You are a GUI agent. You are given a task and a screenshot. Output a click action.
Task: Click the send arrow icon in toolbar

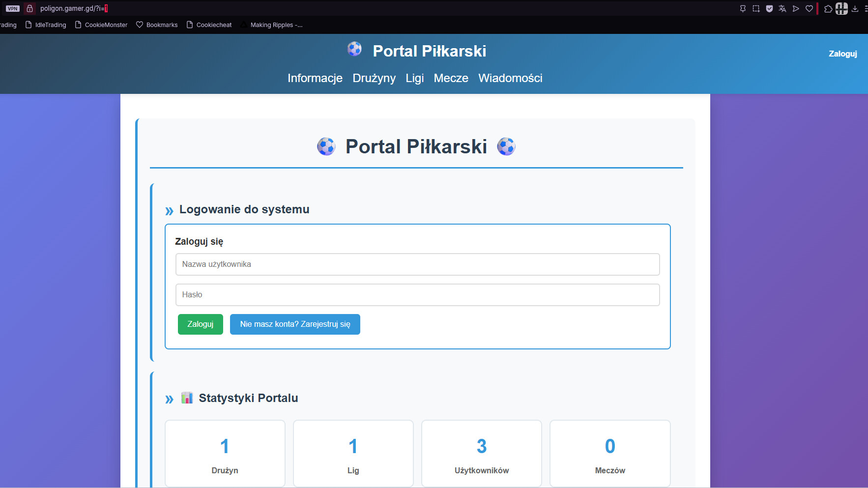click(x=796, y=8)
